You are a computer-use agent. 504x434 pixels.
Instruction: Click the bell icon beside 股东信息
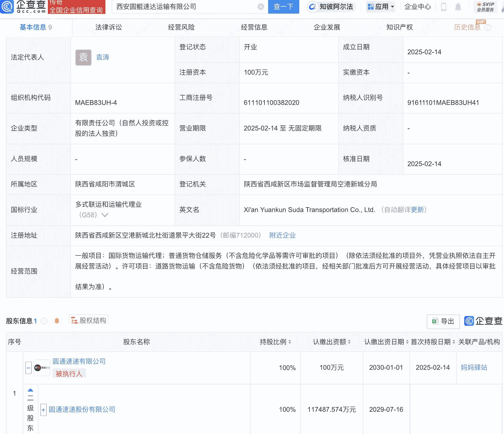pos(57,320)
